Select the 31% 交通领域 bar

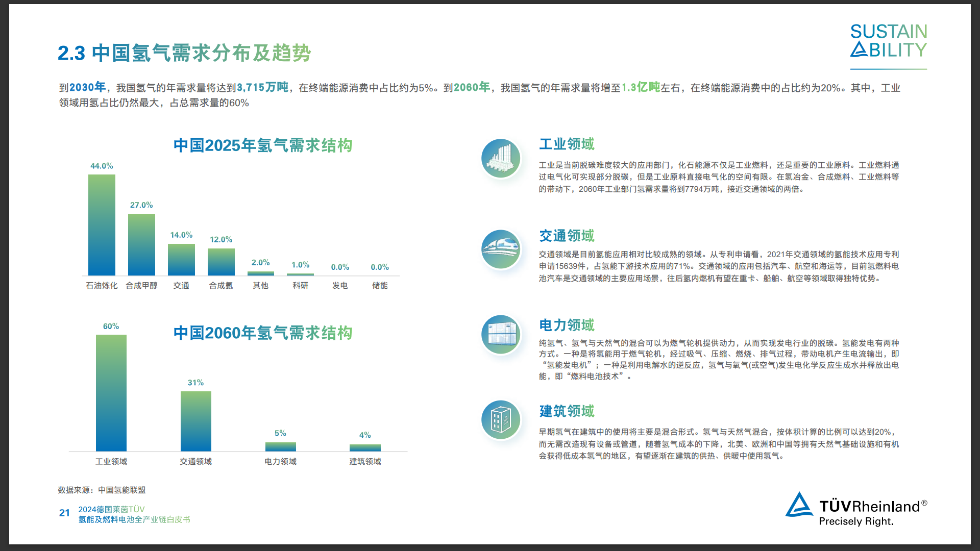195,421
